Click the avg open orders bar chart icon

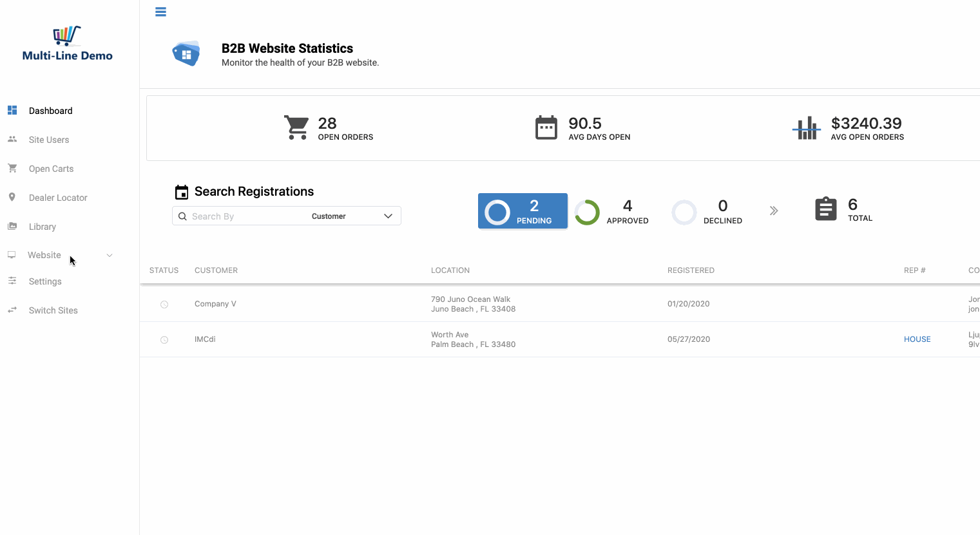click(806, 128)
